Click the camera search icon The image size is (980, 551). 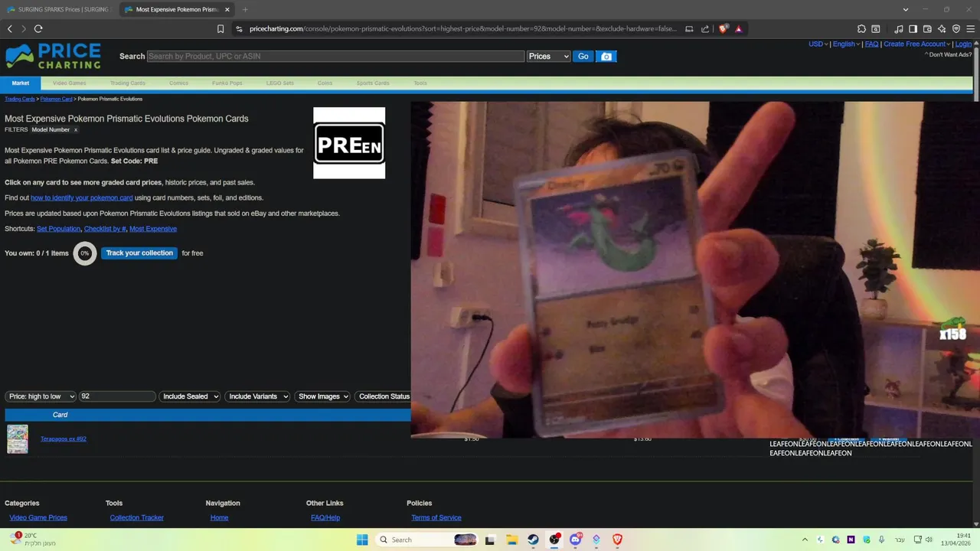coord(606,57)
